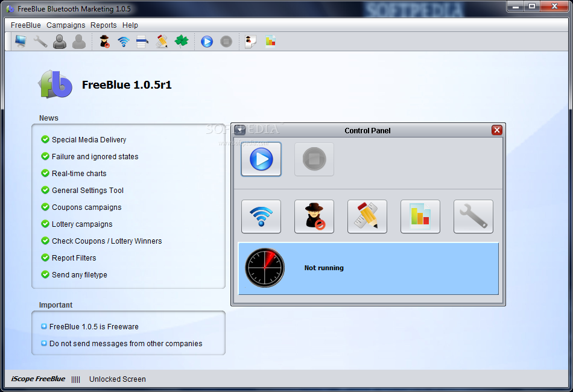Click 'Send any filetype' news item

tap(79, 275)
